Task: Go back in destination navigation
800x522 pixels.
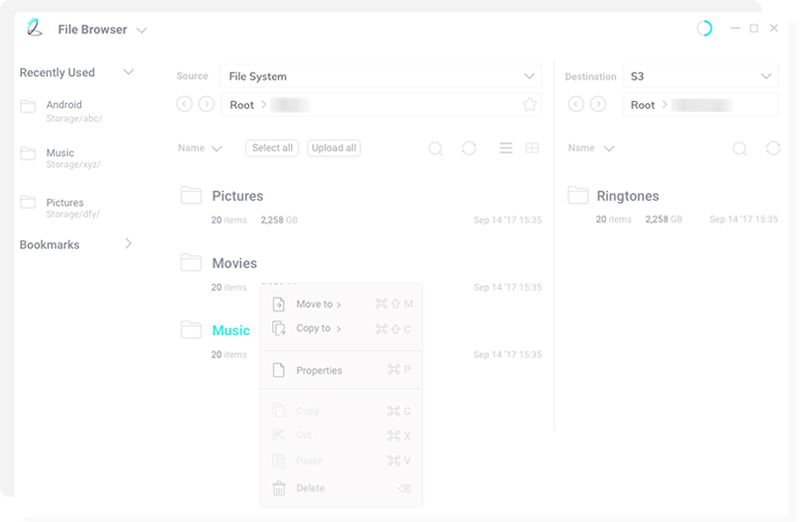Action: point(576,104)
